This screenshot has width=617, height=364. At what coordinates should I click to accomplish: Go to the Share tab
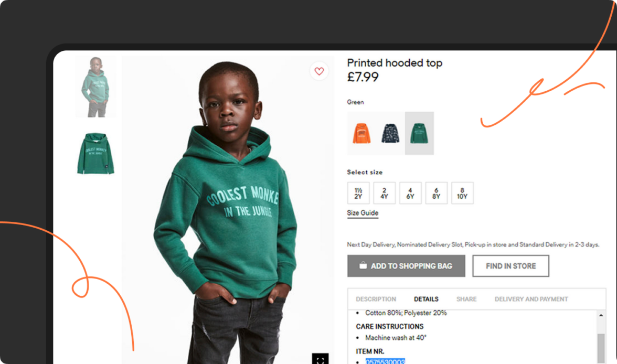pos(466,299)
